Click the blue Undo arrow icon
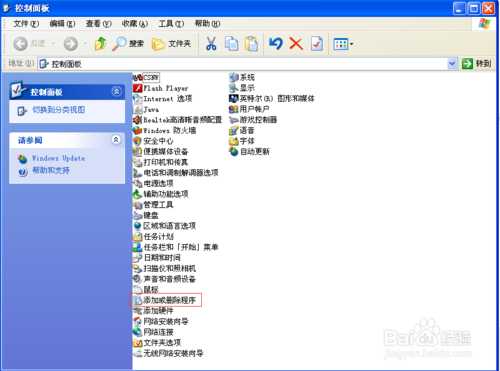Image resolution: width=500 pixels, height=371 pixels. tap(276, 44)
